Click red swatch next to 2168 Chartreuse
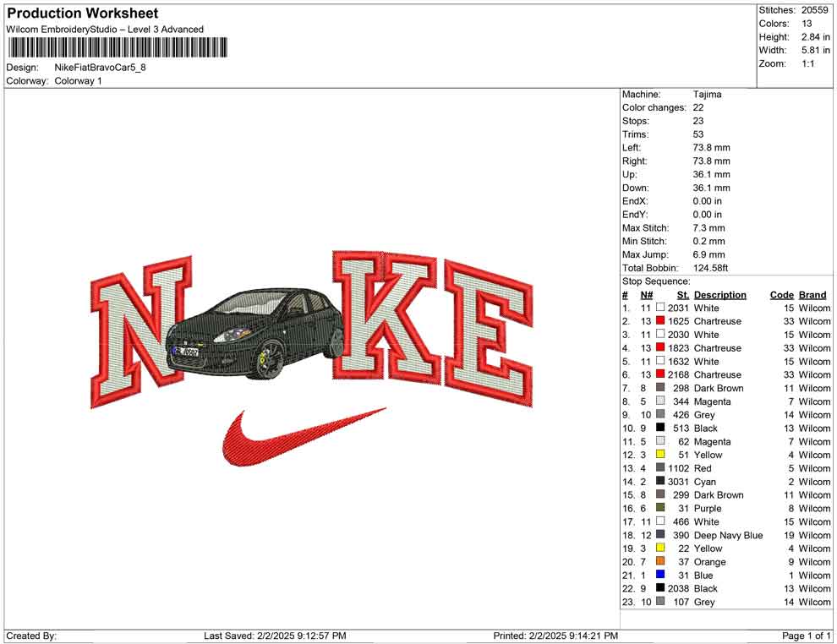This screenshot has height=644, width=837. (x=660, y=374)
